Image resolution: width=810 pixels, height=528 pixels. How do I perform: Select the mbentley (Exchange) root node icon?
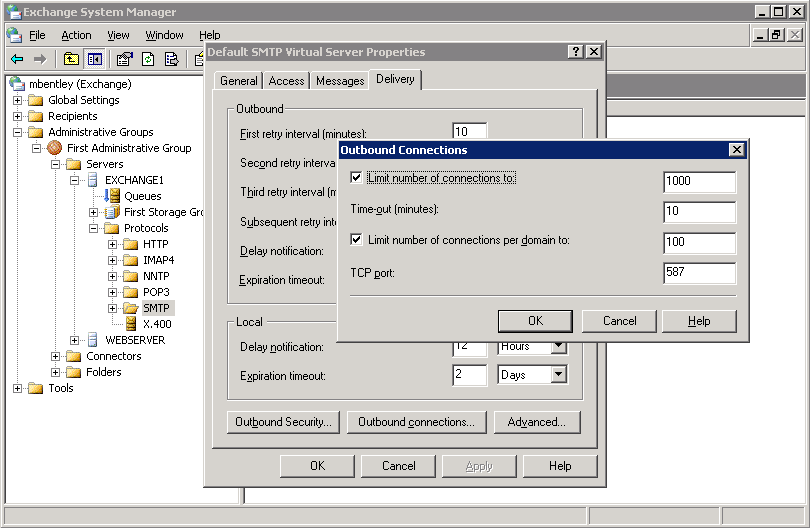18,84
